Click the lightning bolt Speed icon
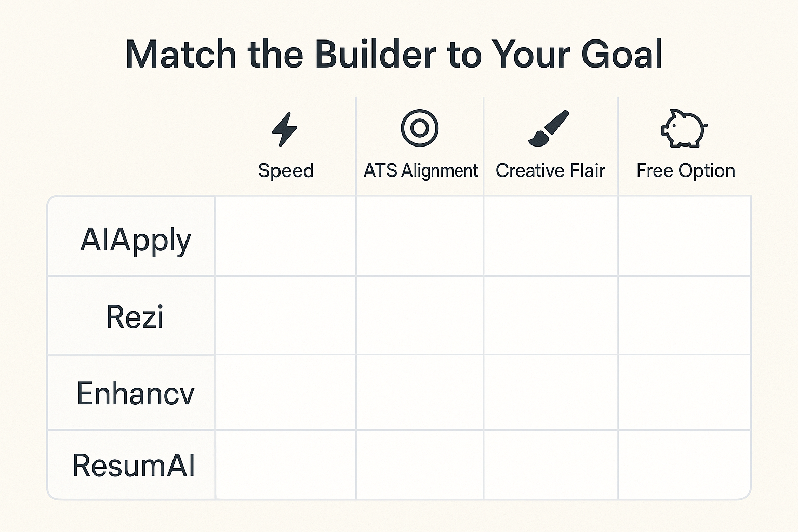Image resolution: width=798 pixels, height=532 pixels. pos(285,129)
